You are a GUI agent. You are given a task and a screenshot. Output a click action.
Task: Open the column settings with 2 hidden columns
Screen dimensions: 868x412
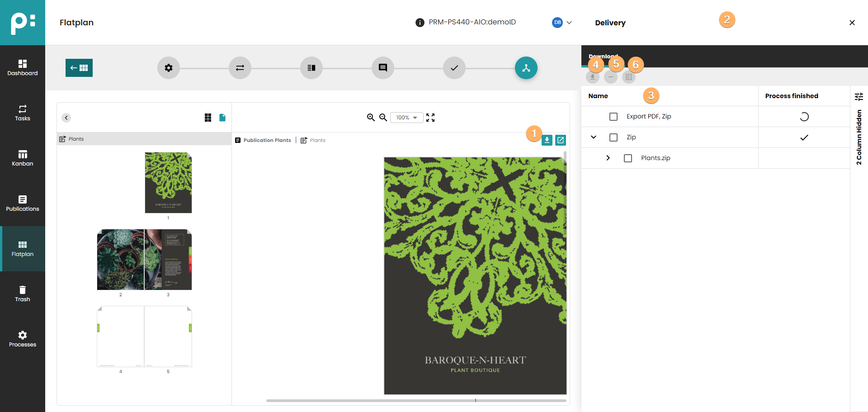859,97
